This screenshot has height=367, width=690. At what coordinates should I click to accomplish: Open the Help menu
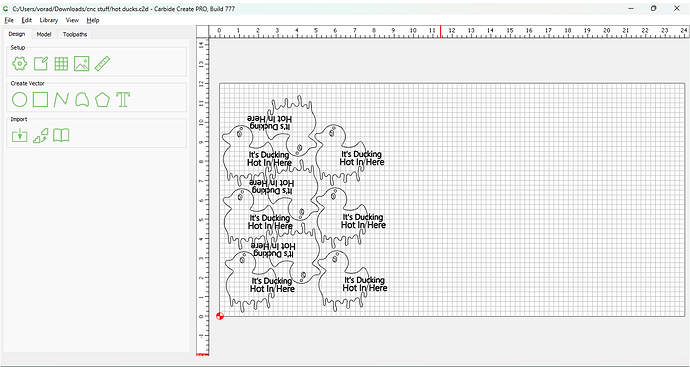(93, 20)
